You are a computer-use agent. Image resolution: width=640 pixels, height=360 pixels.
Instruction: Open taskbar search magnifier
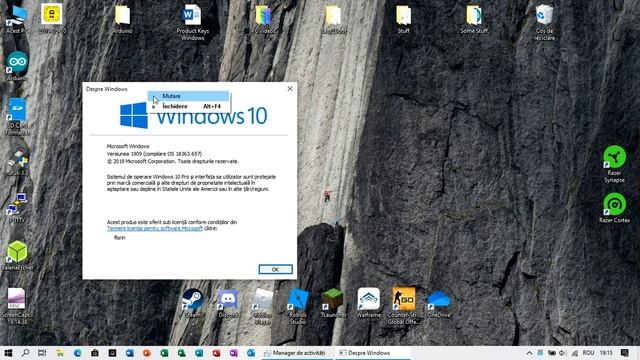(25, 353)
